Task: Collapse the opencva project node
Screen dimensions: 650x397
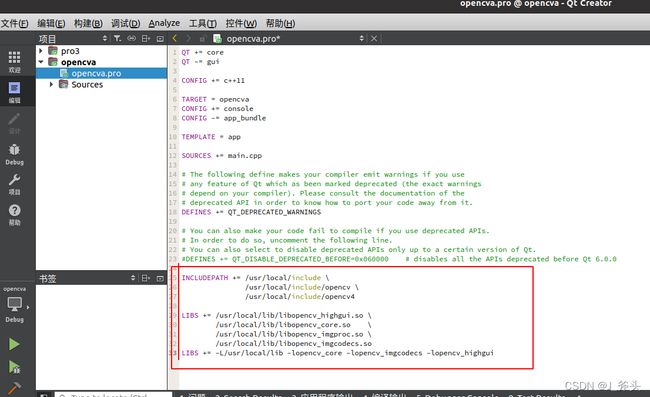Action: tap(41, 62)
